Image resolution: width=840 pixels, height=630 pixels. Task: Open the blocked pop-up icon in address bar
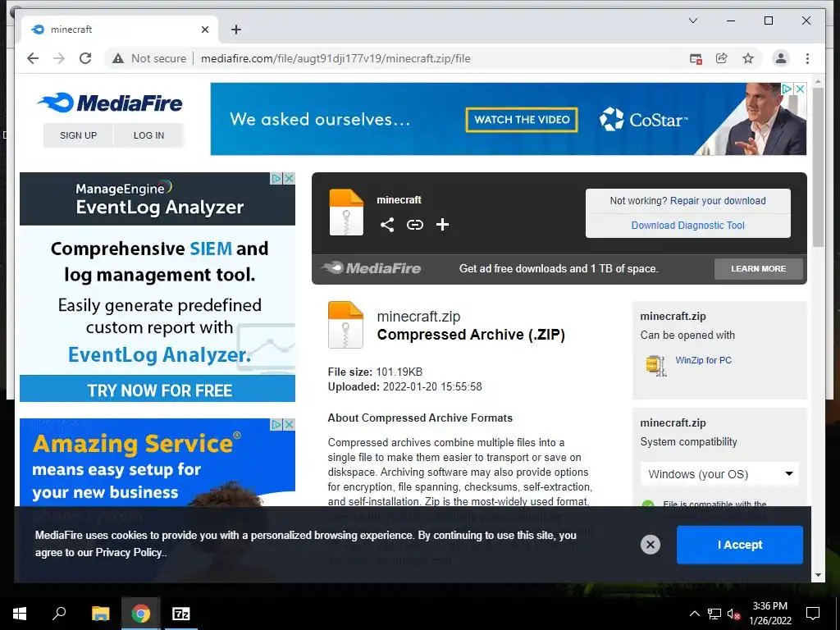pyautogui.click(x=696, y=59)
